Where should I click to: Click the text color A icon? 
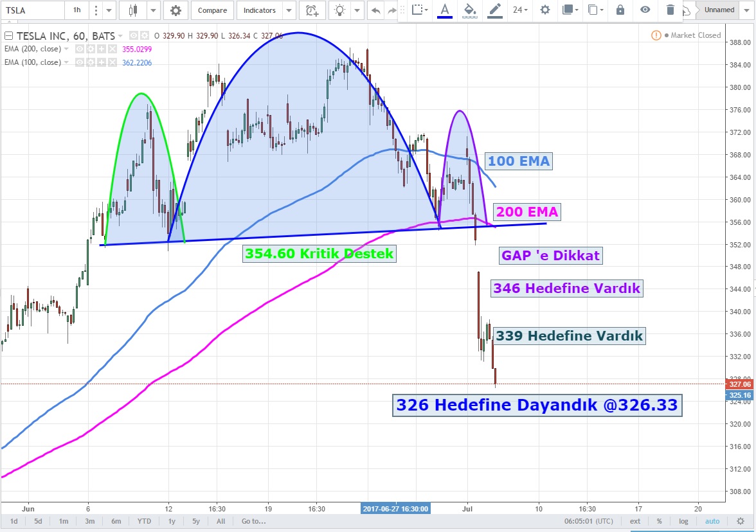point(445,10)
